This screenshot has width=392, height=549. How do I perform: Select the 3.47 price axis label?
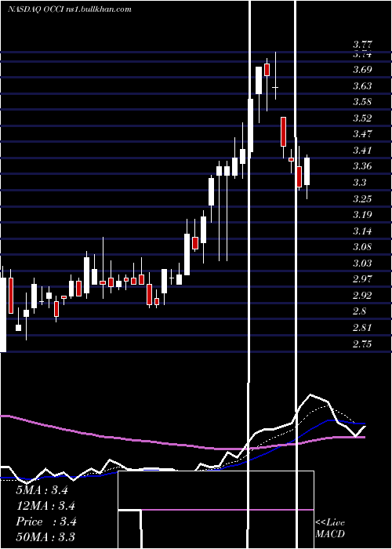[x=362, y=134]
